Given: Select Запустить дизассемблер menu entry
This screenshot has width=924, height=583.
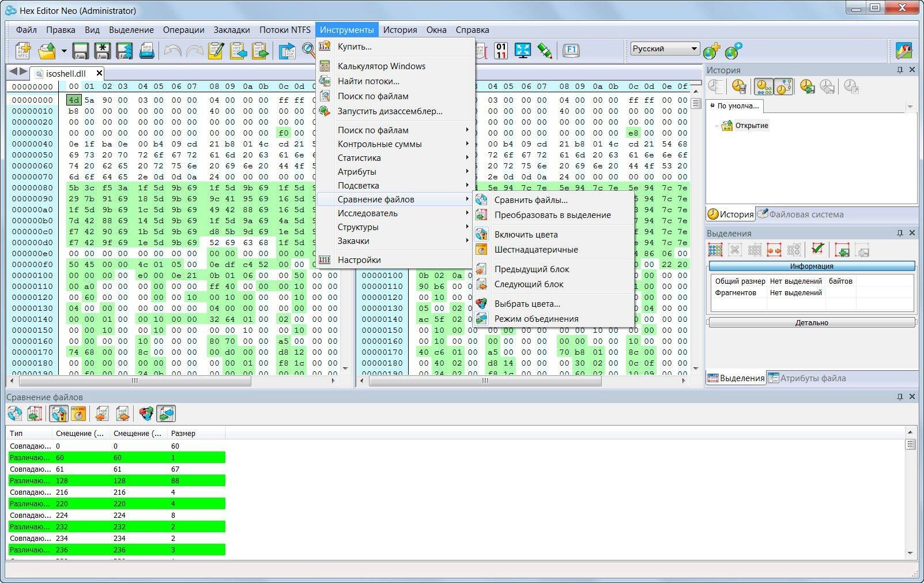Looking at the screenshot, I should (x=395, y=111).
